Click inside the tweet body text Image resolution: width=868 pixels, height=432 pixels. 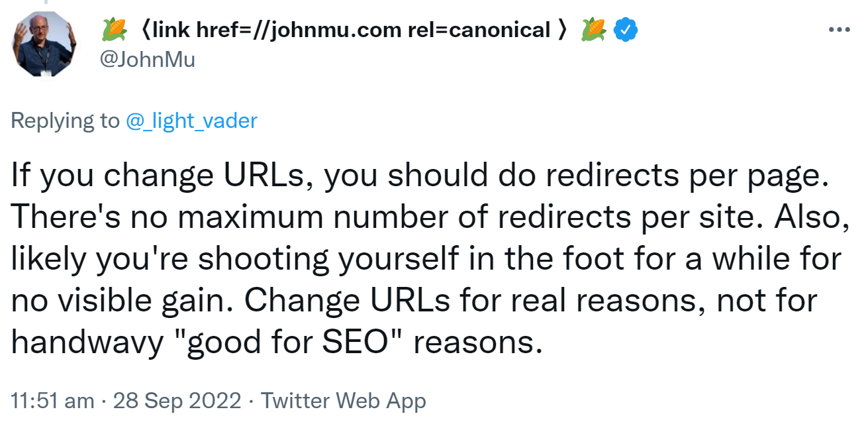coord(424,258)
